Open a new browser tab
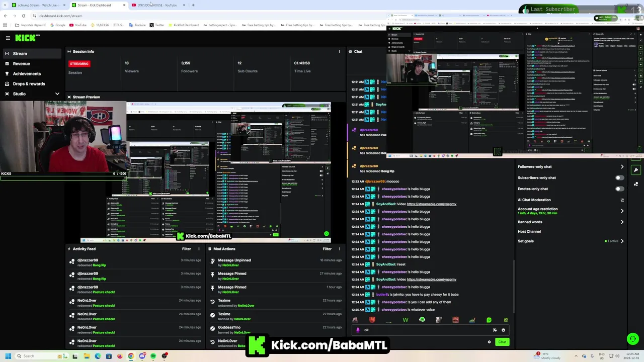This screenshot has height=362, width=644. (193, 5)
